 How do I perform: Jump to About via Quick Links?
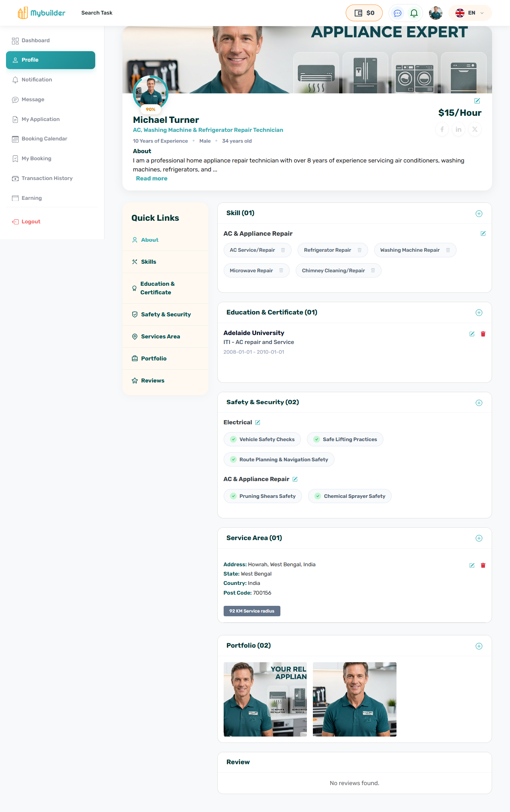tap(165, 240)
